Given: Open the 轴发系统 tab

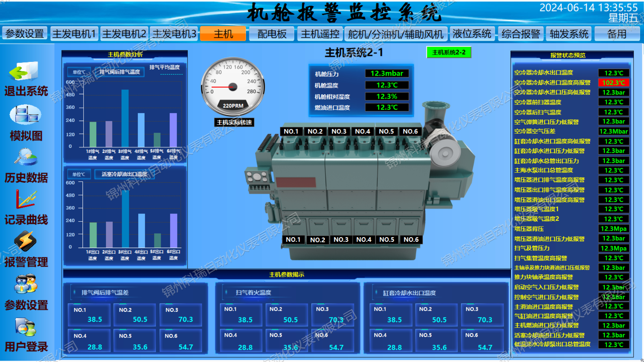Looking at the screenshot, I should (569, 34).
